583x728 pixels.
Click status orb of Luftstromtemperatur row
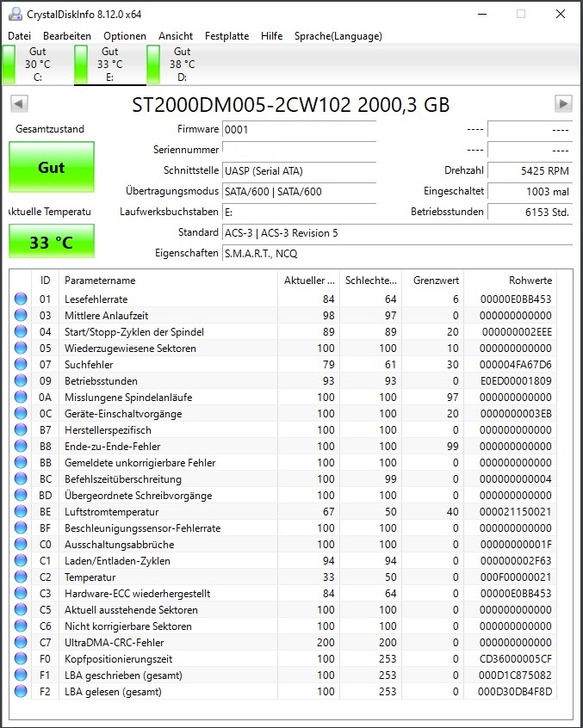(21, 512)
